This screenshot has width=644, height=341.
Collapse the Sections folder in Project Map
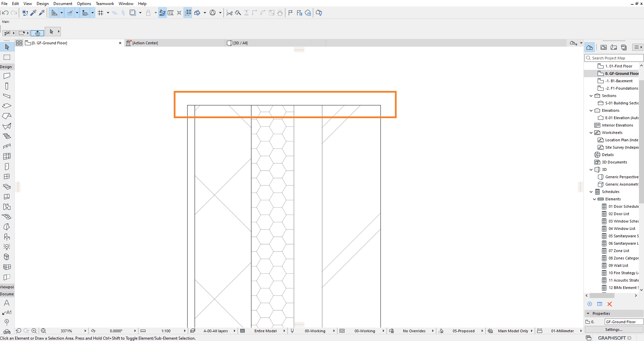point(591,96)
